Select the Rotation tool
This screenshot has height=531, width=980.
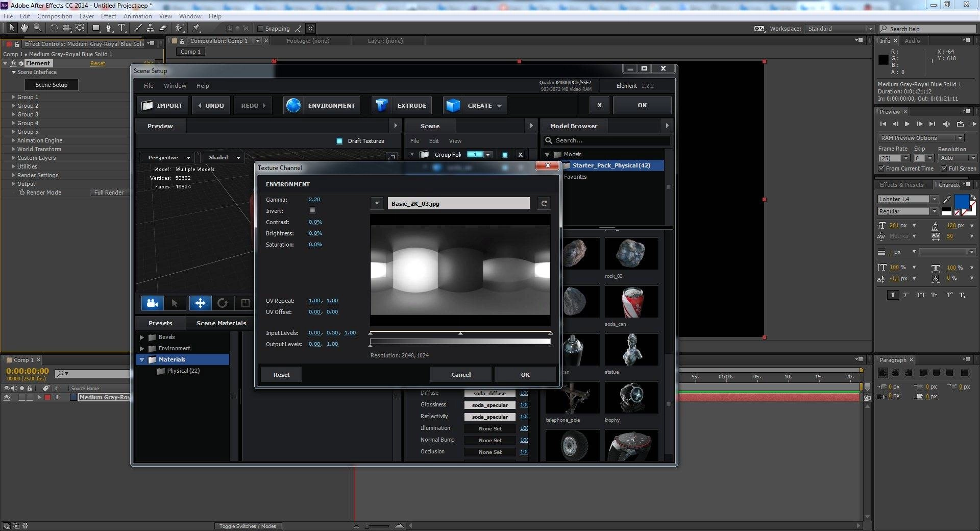point(54,28)
